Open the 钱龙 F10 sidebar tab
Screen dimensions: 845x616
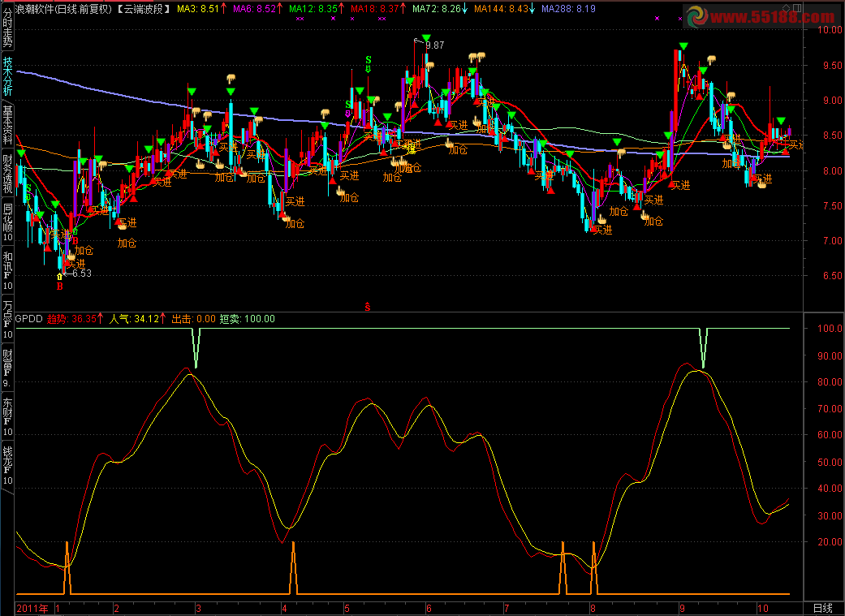[7, 465]
